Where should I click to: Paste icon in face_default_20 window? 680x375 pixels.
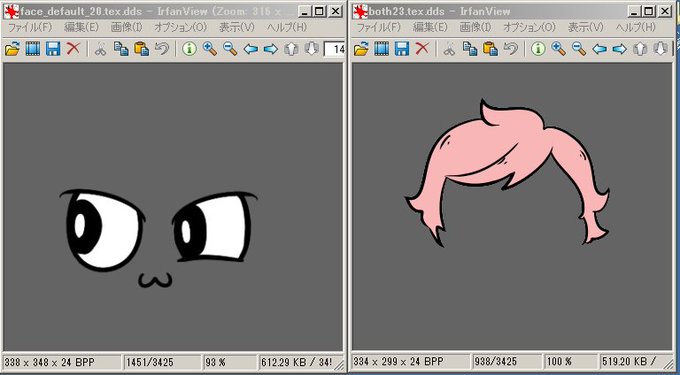pos(141,49)
